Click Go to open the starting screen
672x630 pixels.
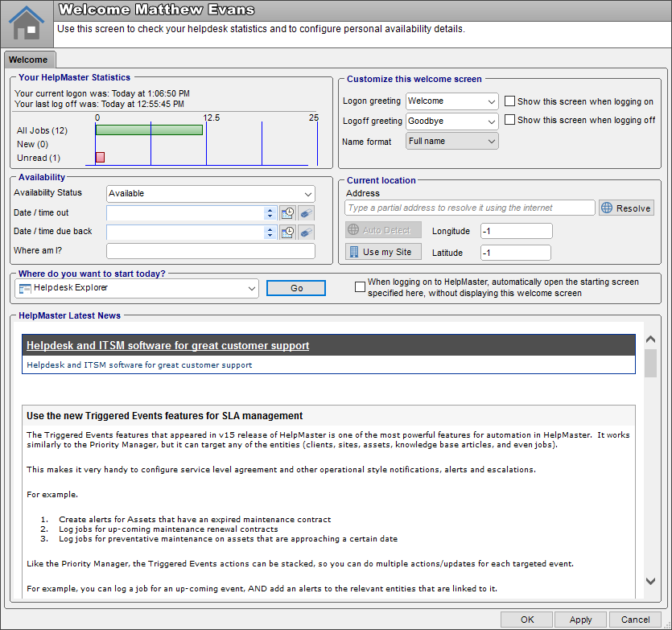(296, 288)
